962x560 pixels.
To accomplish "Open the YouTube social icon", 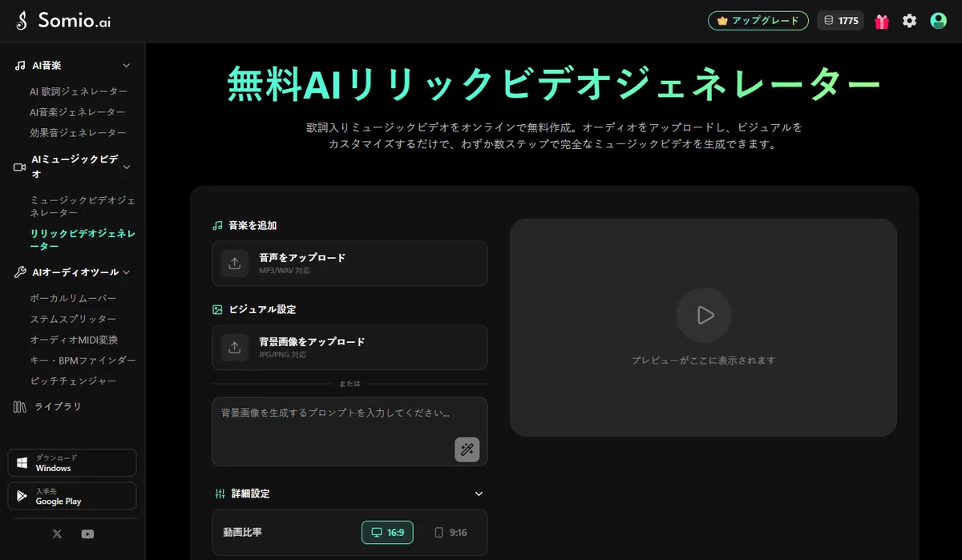I will tap(87, 534).
